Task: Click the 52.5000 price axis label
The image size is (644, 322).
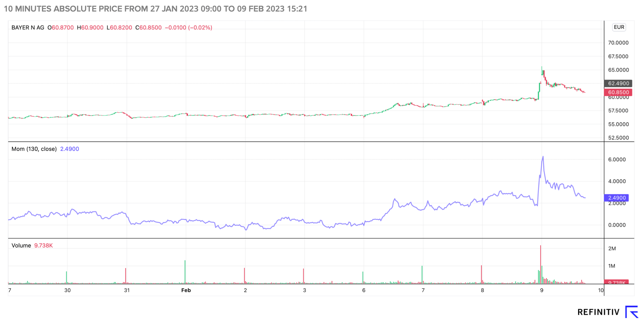Action: click(x=618, y=138)
